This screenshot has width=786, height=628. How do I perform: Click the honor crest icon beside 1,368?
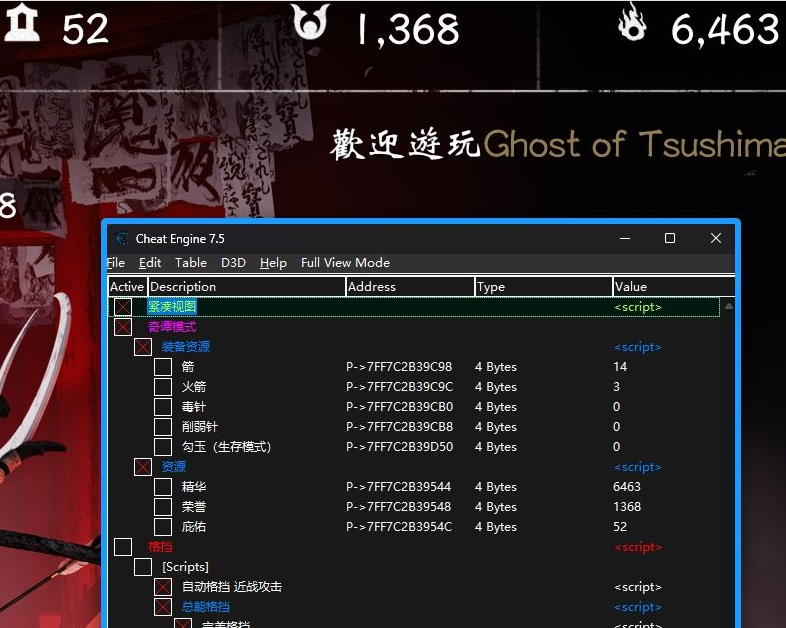coord(311,21)
